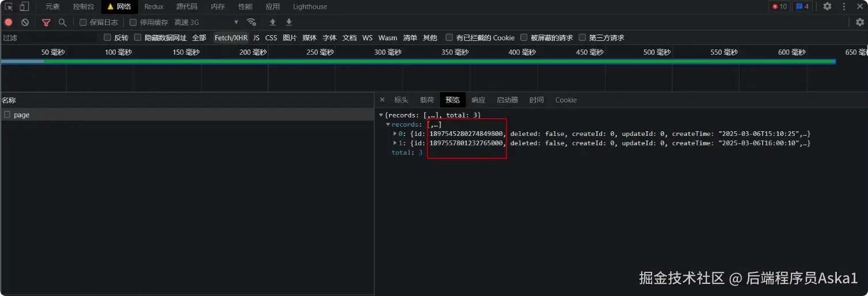The height and width of the screenshot is (296, 868).
Task: Focus the 过滤 filter input field
Action: tap(50, 37)
